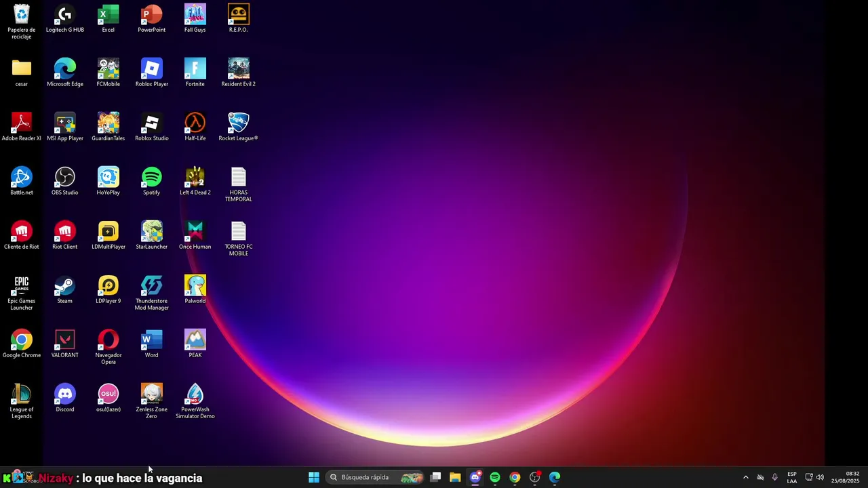Select the MSI App Player icon
This screenshot has width=868, height=488.
(x=65, y=127)
